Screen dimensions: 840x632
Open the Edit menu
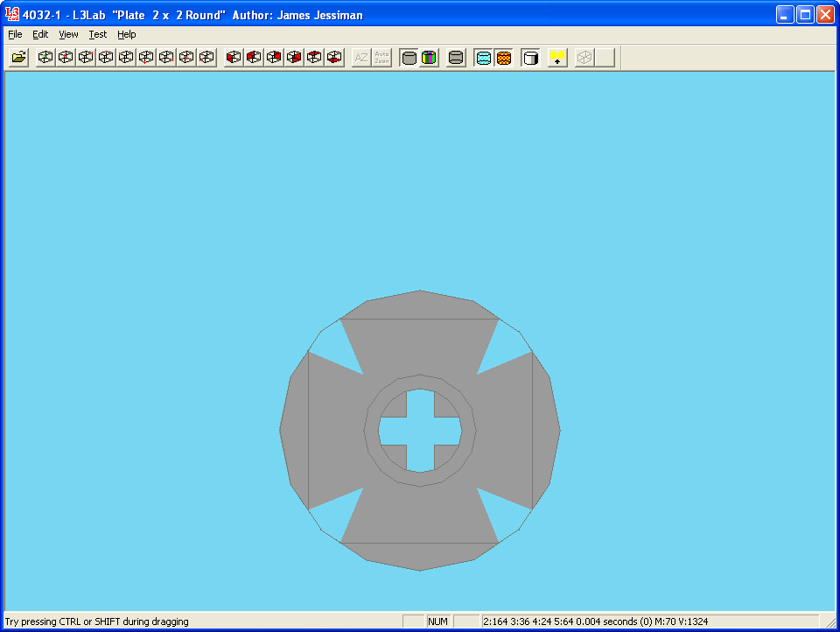[40, 34]
